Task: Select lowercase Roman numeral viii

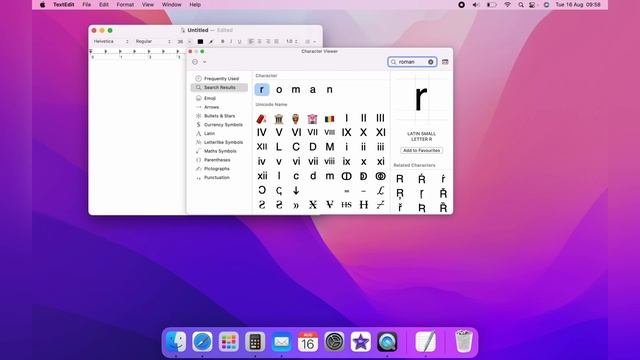Action: click(329, 162)
